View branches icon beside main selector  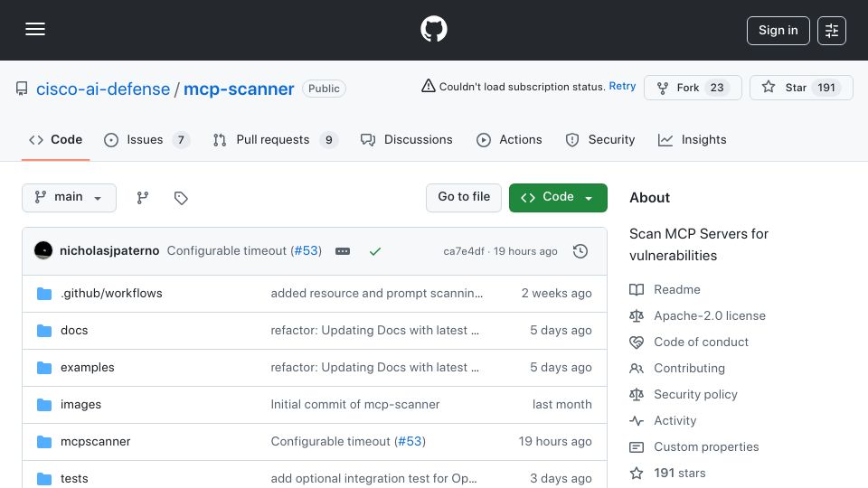pyautogui.click(x=143, y=198)
